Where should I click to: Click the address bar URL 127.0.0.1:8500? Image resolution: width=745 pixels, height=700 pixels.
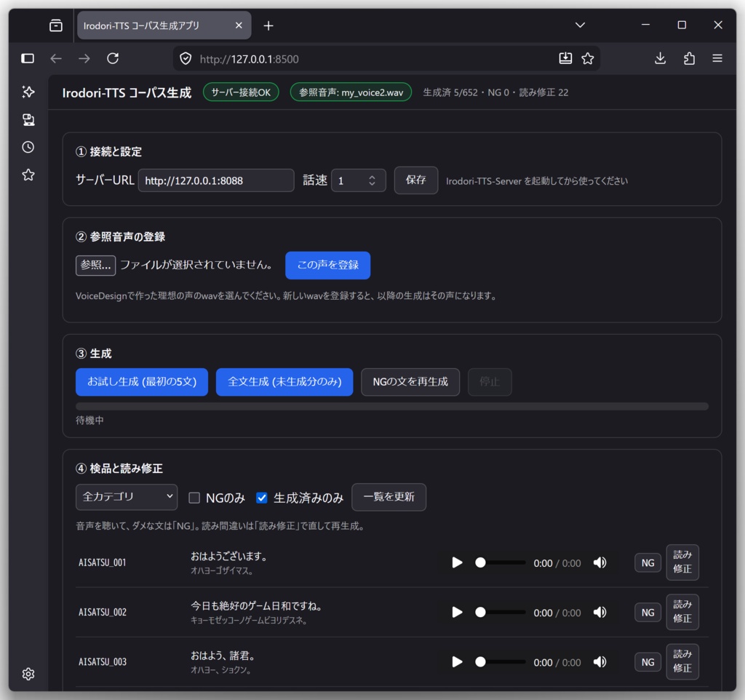(x=249, y=59)
